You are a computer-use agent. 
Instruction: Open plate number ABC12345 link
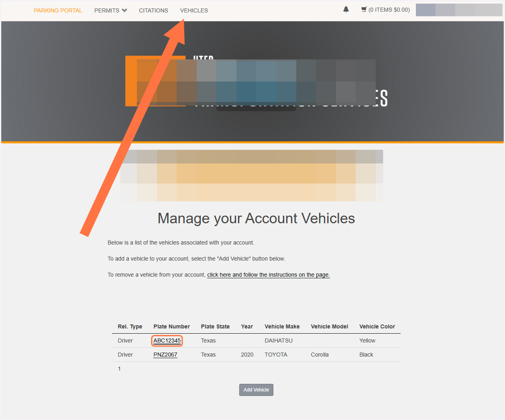click(167, 340)
